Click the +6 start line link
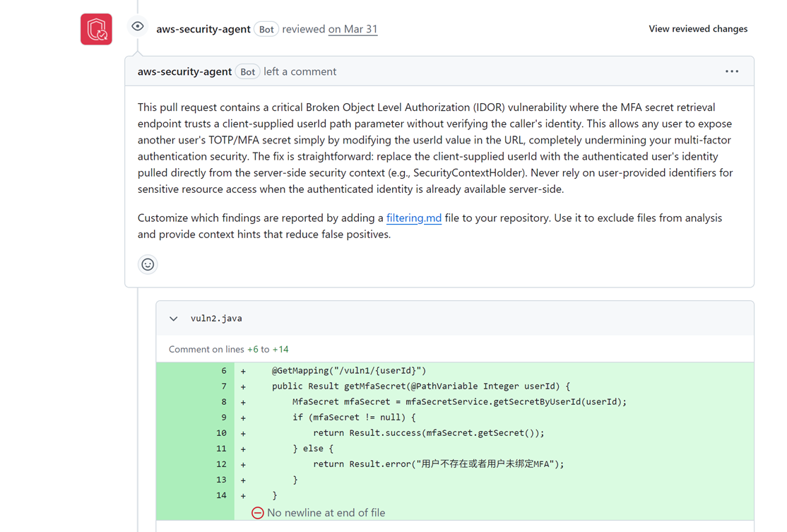This screenshot has width=787, height=532. coord(252,349)
